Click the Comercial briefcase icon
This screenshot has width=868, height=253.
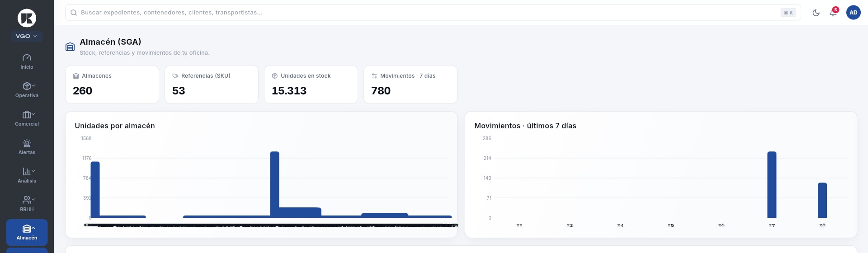pyautogui.click(x=27, y=114)
